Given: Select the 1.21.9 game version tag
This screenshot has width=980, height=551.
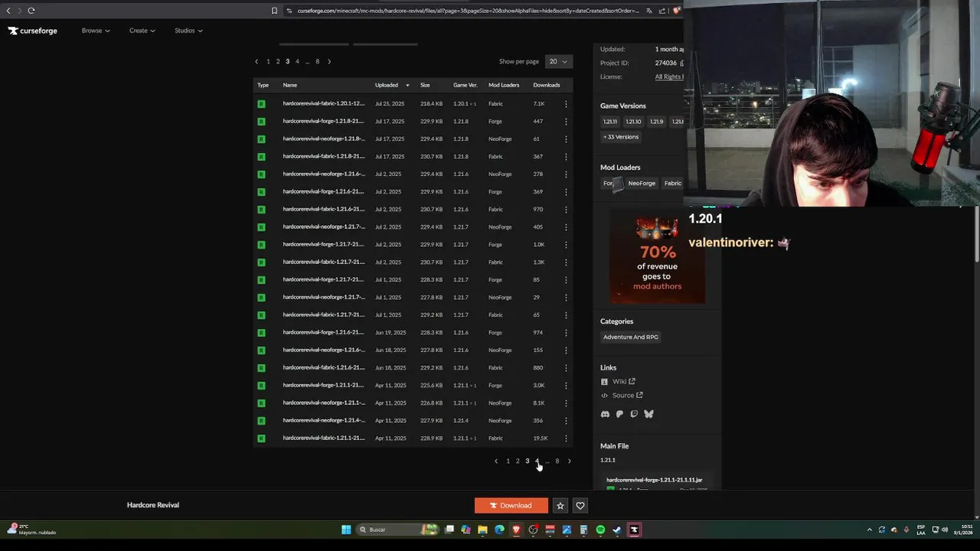Looking at the screenshot, I should click(656, 122).
